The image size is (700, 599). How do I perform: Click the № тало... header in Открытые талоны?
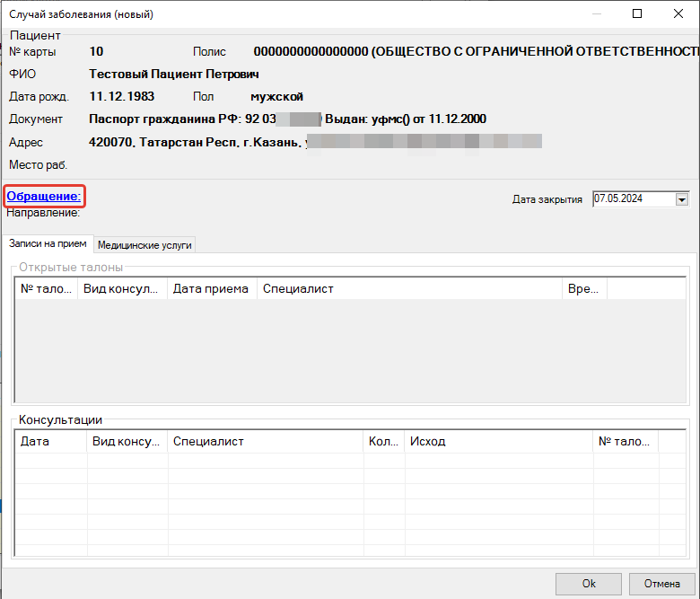[47, 288]
